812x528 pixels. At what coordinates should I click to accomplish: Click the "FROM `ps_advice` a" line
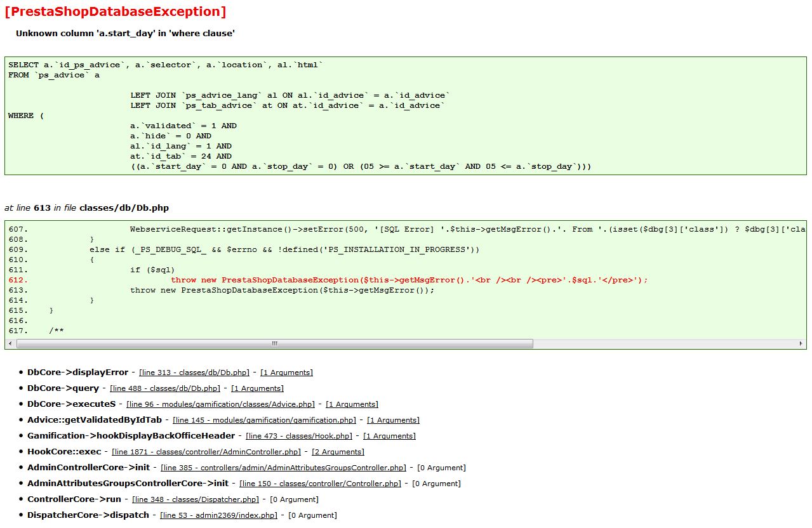tap(54, 75)
